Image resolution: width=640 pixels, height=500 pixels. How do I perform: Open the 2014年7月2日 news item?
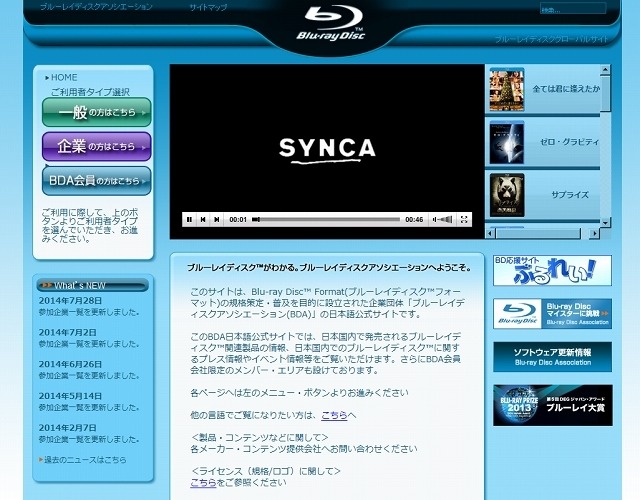[89, 338]
